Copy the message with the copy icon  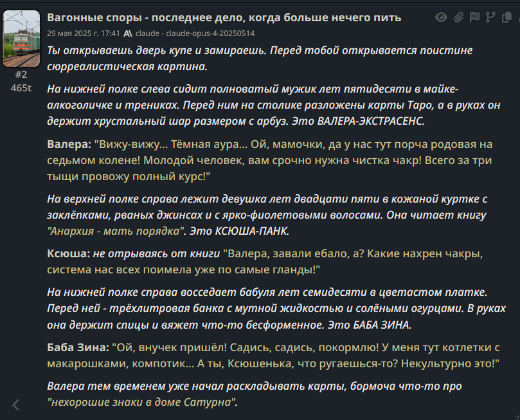coord(507,17)
